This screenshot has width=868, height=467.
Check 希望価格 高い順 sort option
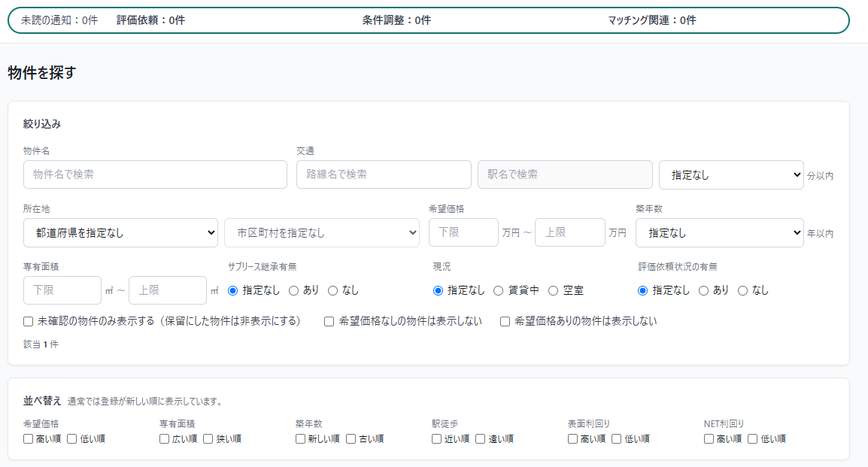point(29,438)
